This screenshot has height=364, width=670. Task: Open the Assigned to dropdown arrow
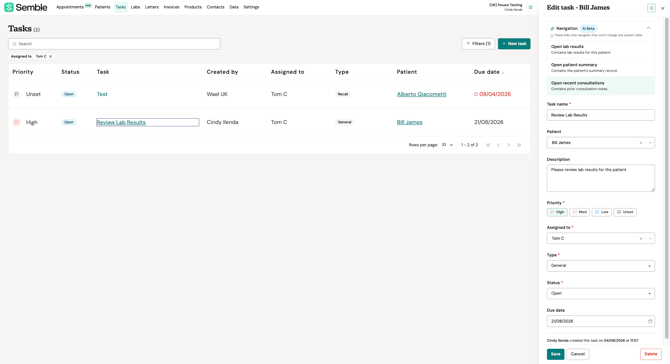(x=650, y=238)
